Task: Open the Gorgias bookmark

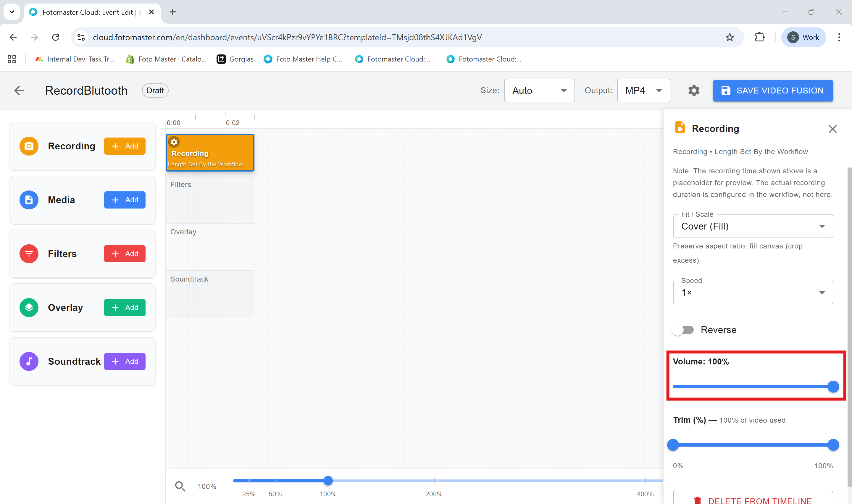Action: pos(235,59)
